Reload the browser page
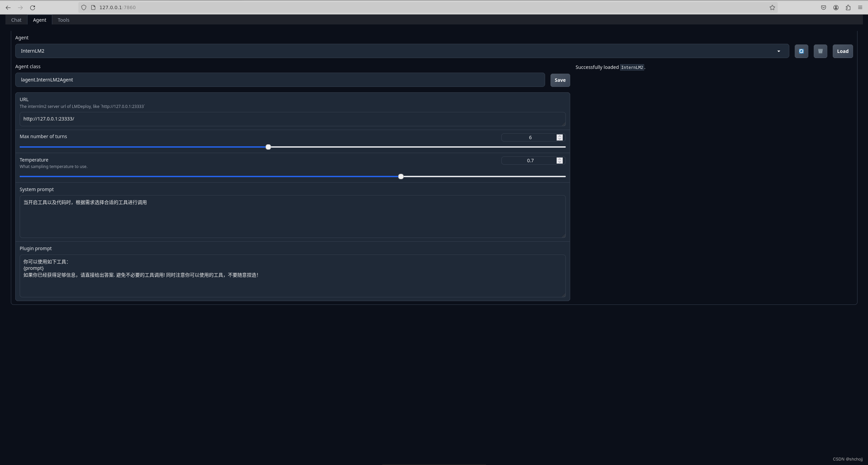The width and height of the screenshot is (868, 465). pyautogui.click(x=33, y=7)
